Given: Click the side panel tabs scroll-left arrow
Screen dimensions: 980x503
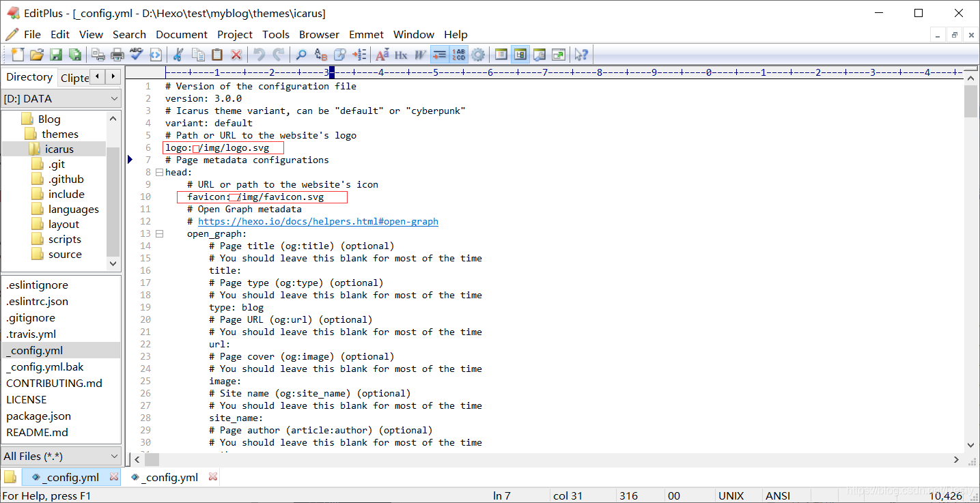Looking at the screenshot, I should [x=98, y=76].
